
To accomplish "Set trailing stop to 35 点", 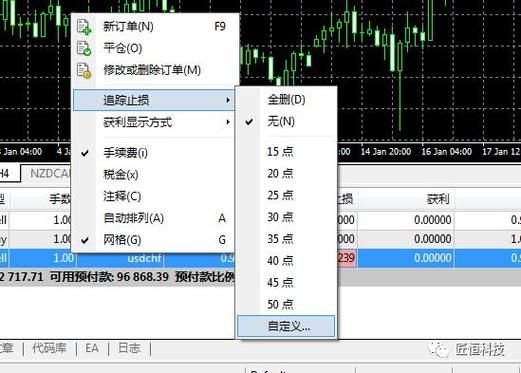I will [x=286, y=239].
